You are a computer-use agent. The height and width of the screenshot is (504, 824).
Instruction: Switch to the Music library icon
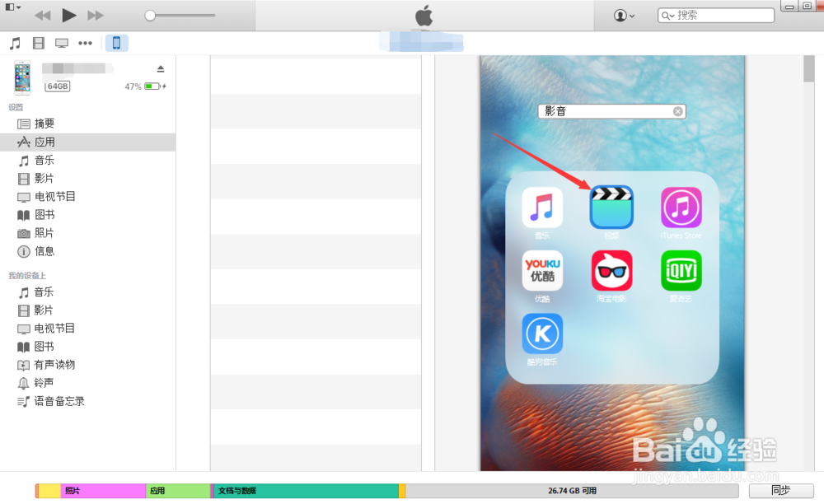(x=15, y=43)
